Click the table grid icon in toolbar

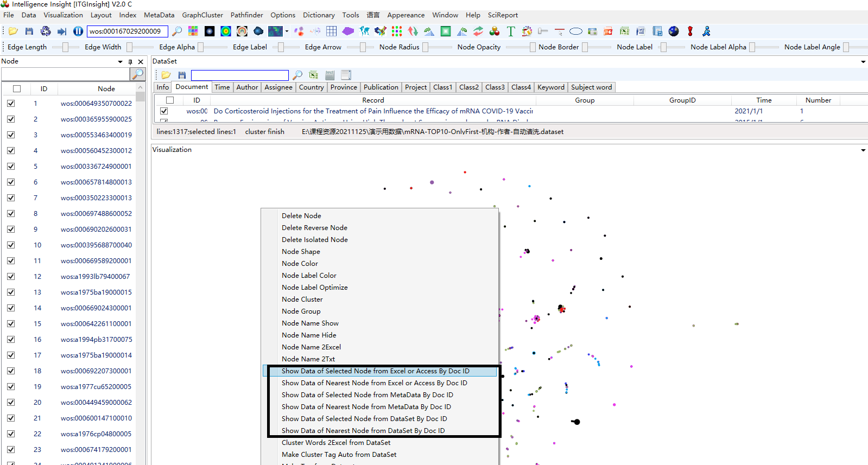(332, 31)
